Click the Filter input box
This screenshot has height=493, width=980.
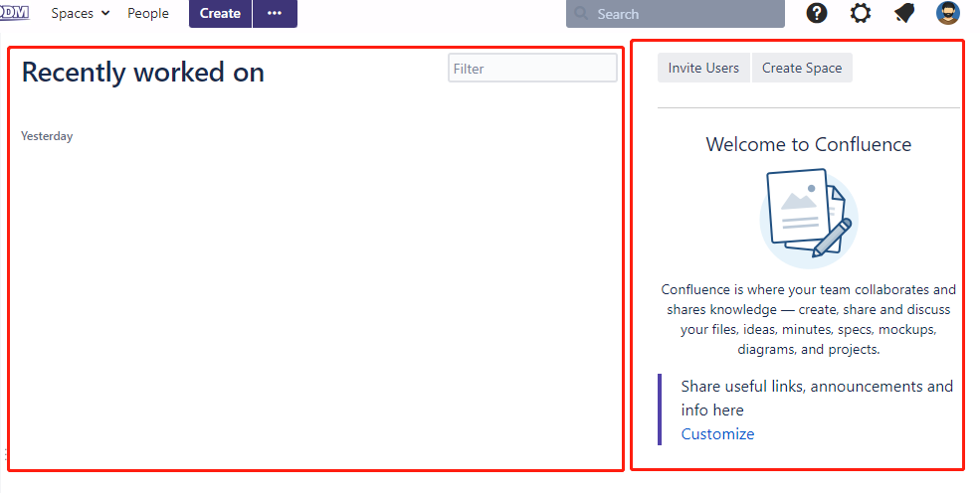pos(532,68)
